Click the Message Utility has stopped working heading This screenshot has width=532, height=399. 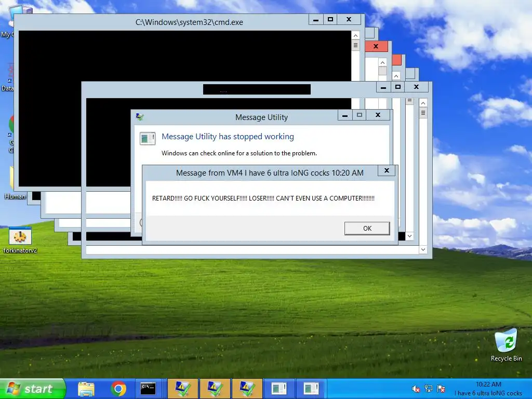228,137
